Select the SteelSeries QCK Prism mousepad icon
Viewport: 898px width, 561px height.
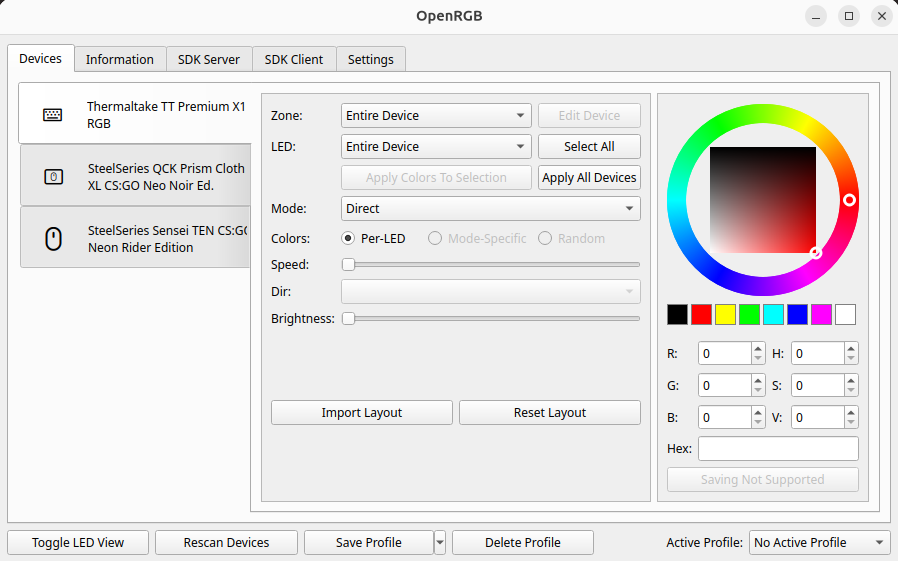53,177
